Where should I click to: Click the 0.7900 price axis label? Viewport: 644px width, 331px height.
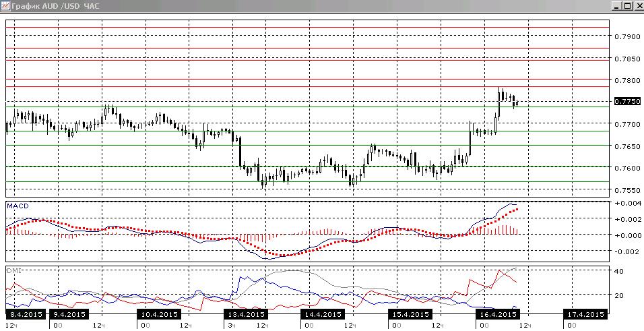pyautogui.click(x=626, y=36)
